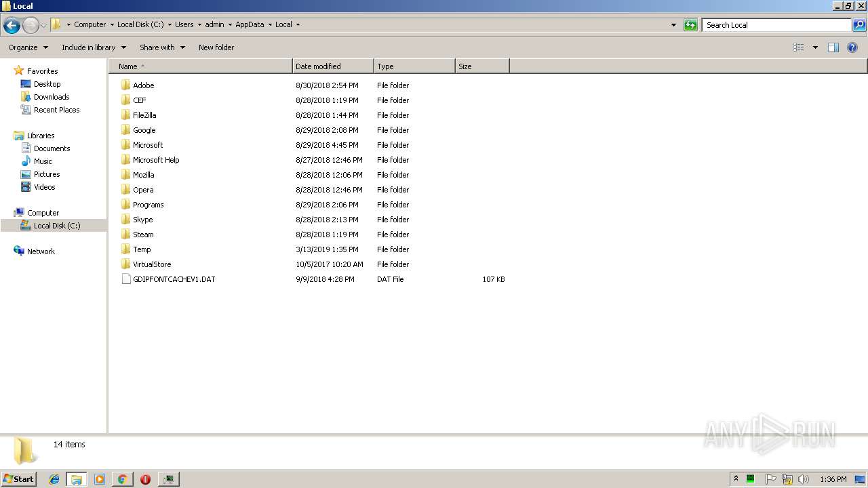Select Network in the navigation pane

tap(41, 251)
